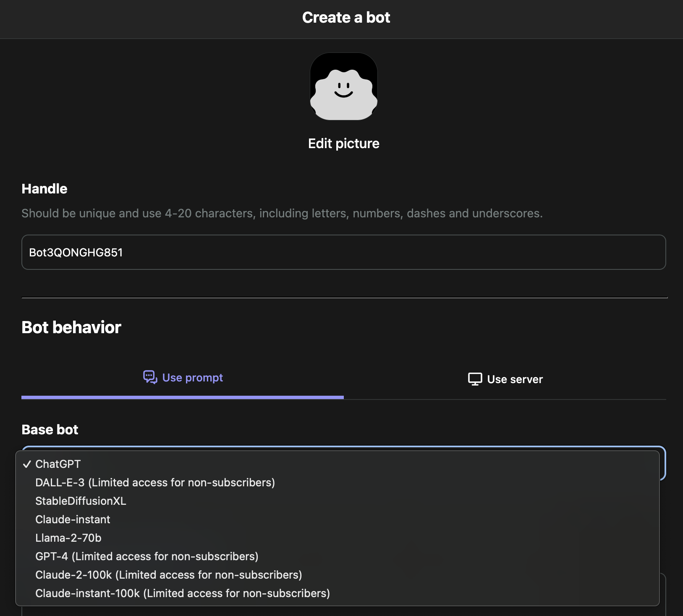The width and height of the screenshot is (683, 616).
Task: Select ChatGPT from the base bot list
Action: (x=338, y=464)
